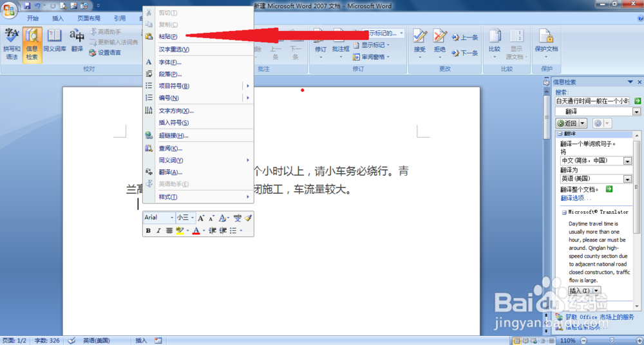Viewport: 644px width, 345px height.
Task: Click the 保护文档 protect document button
Action: (x=546, y=44)
